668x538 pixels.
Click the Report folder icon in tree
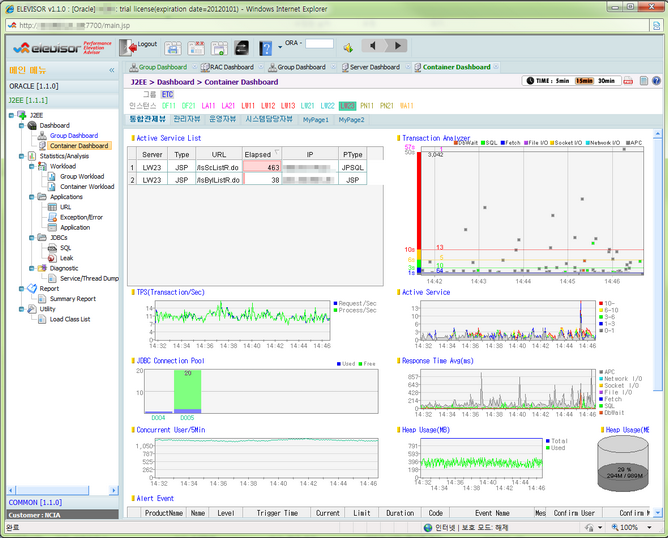point(32,289)
